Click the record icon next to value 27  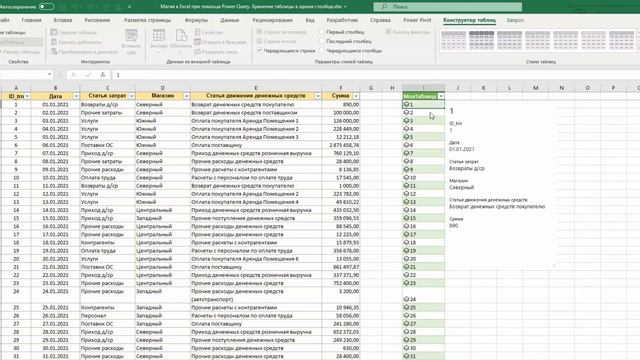tap(406, 323)
